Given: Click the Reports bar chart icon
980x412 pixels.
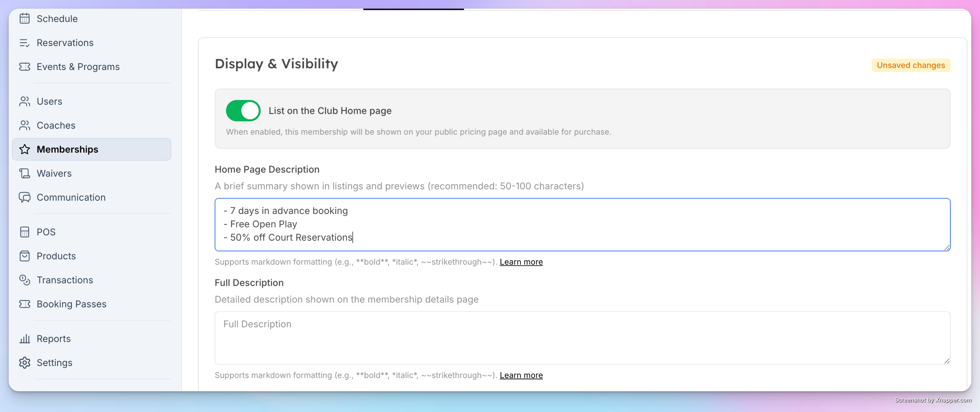Looking at the screenshot, I should (25, 338).
